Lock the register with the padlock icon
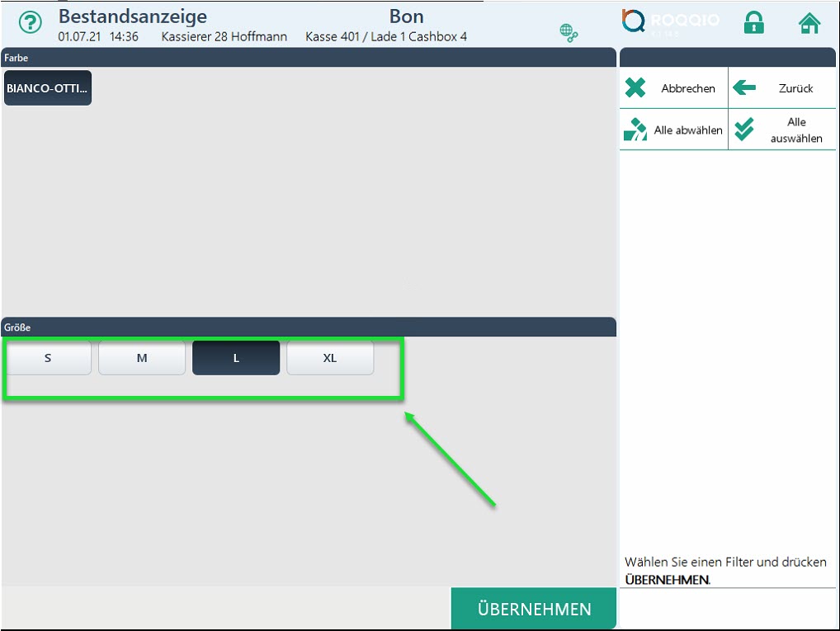840x631 pixels. point(753,23)
